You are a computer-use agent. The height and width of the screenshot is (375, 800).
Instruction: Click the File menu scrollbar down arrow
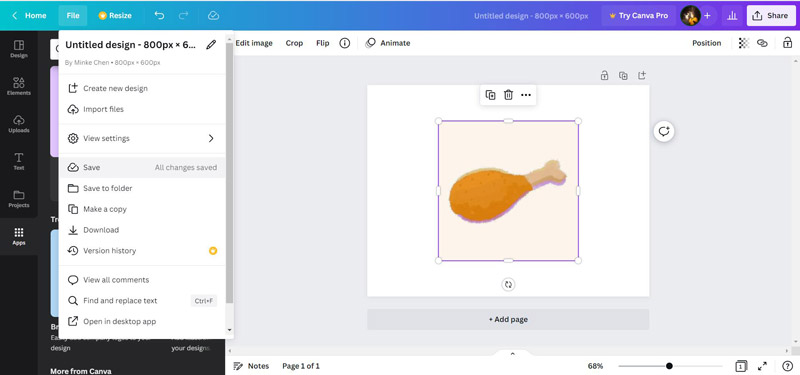pyautogui.click(x=229, y=331)
